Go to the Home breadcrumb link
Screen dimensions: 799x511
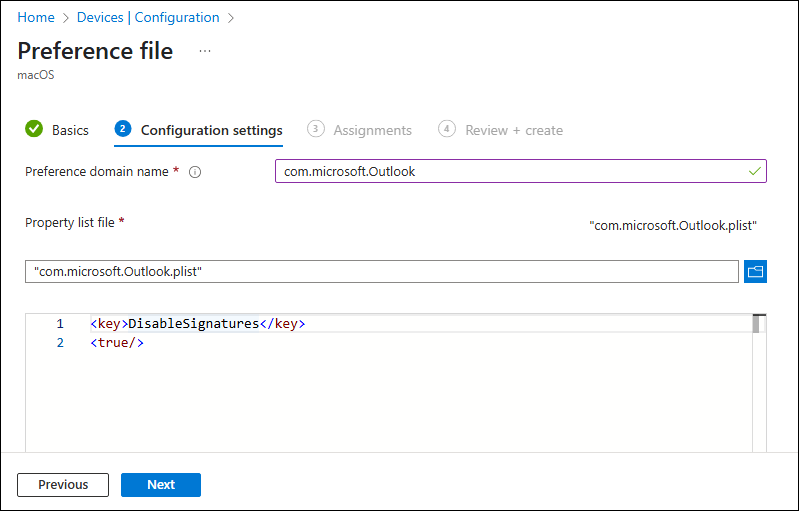(x=36, y=17)
